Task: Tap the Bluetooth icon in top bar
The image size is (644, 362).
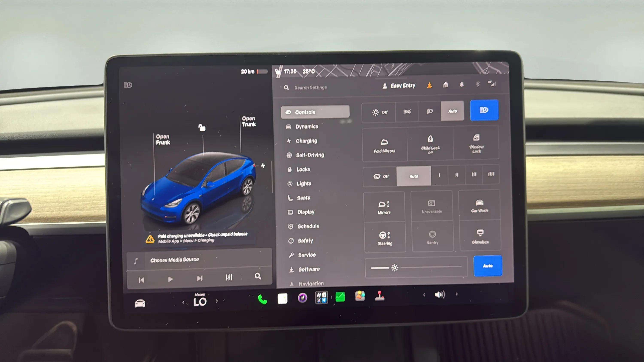Action: [x=477, y=84]
